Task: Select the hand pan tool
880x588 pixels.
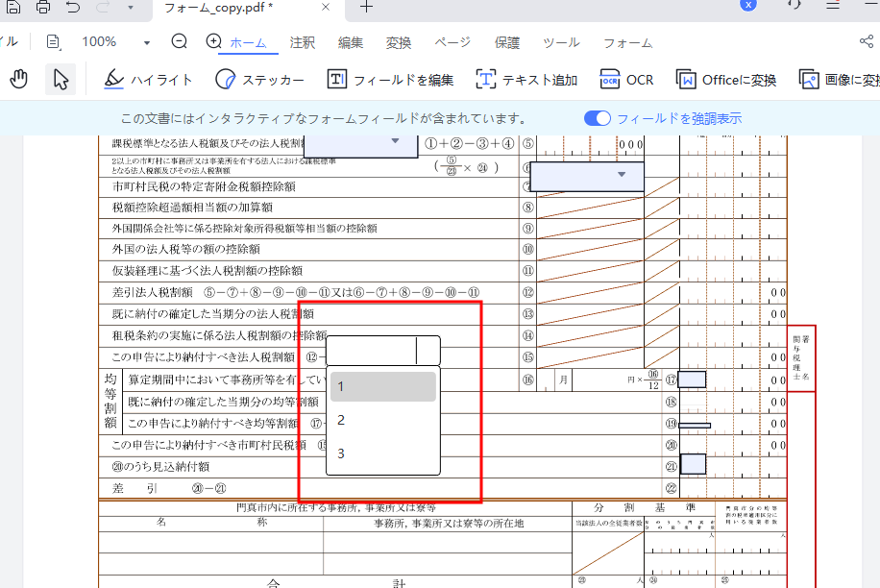Action: click(18, 79)
